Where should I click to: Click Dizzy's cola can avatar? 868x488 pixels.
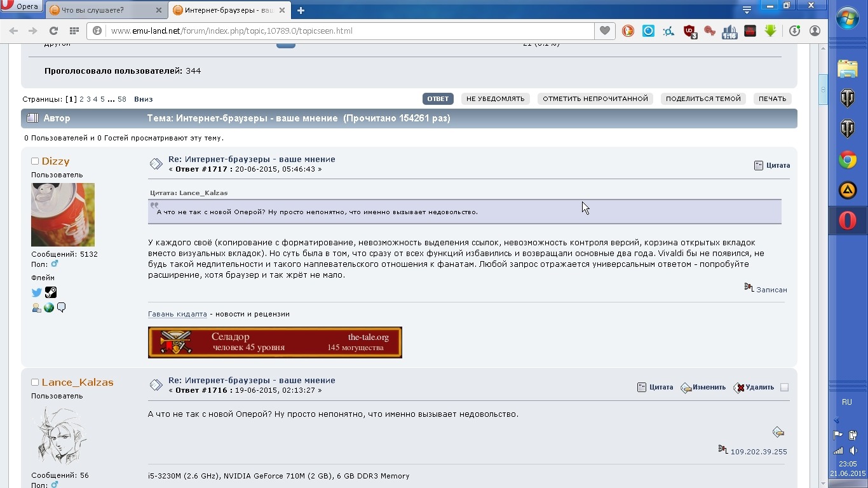coord(63,215)
